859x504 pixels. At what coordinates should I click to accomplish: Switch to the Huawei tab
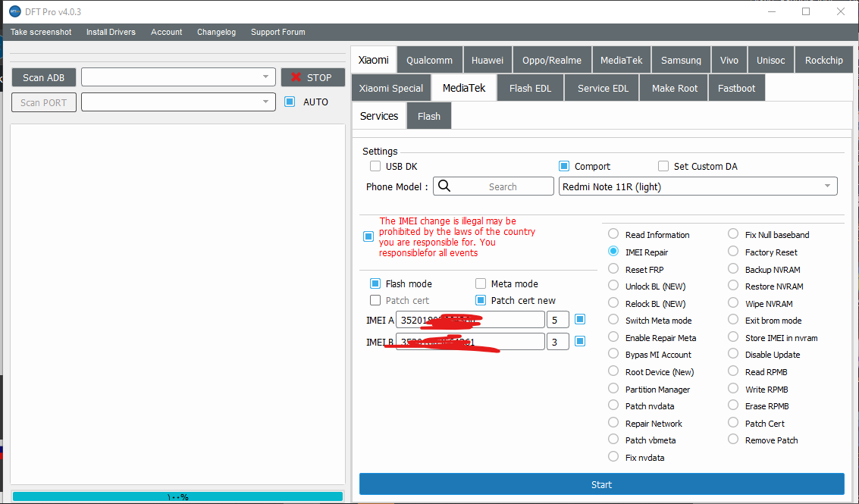tap(487, 60)
